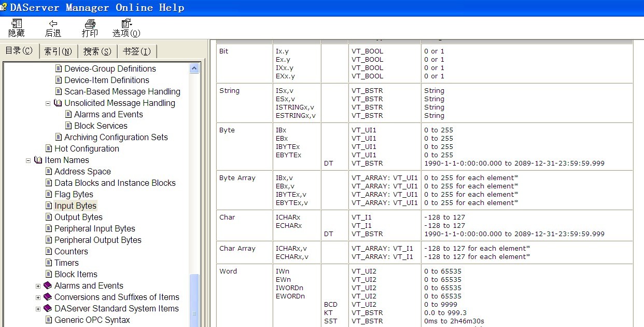644x327 pixels.
Task: Expand the Alarms and Events book node
Action: coord(38,286)
